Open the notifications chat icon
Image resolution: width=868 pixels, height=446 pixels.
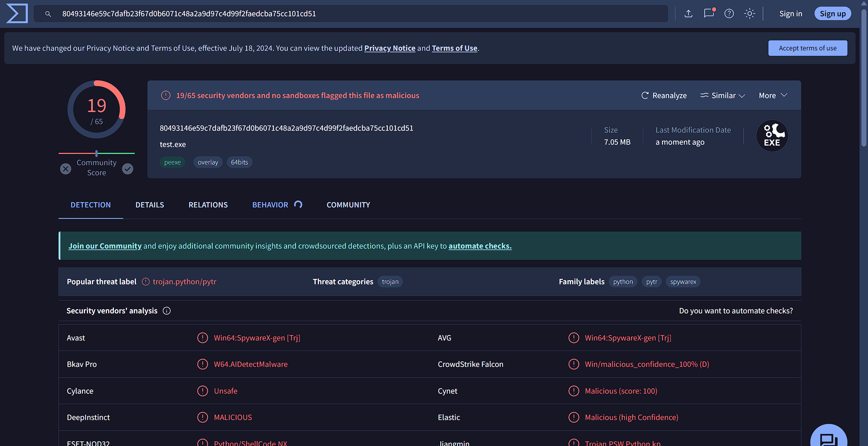(x=709, y=13)
